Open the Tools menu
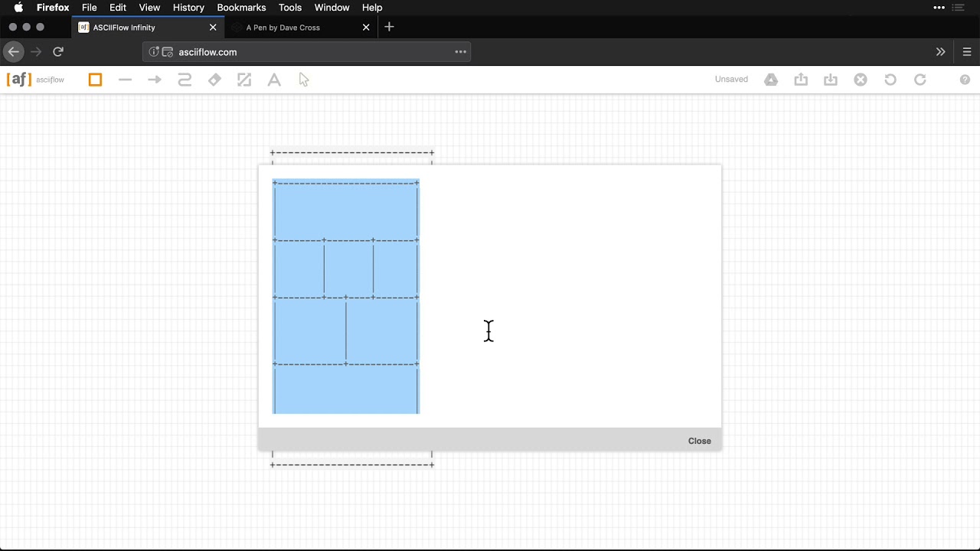 (290, 8)
